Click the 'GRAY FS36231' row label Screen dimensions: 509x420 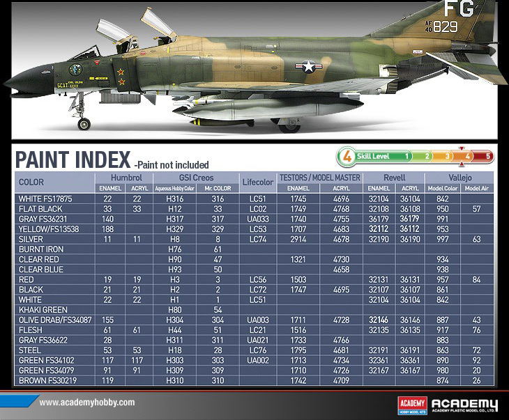pyautogui.click(x=43, y=219)
